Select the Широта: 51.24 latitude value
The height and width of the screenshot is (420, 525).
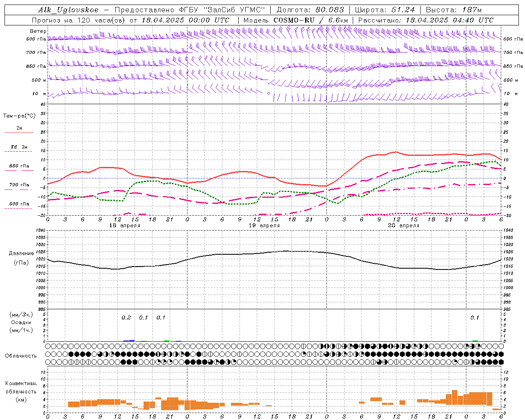pos(385,10)
